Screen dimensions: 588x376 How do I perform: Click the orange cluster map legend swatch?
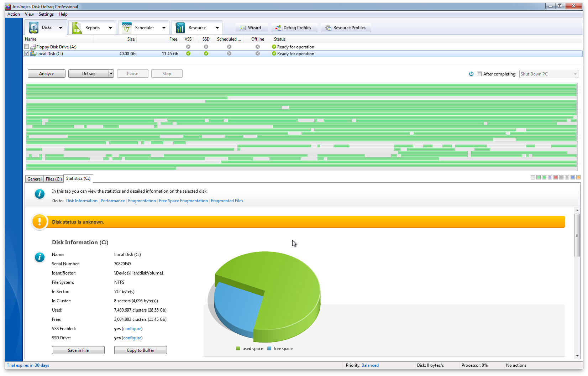pos(578,177)
